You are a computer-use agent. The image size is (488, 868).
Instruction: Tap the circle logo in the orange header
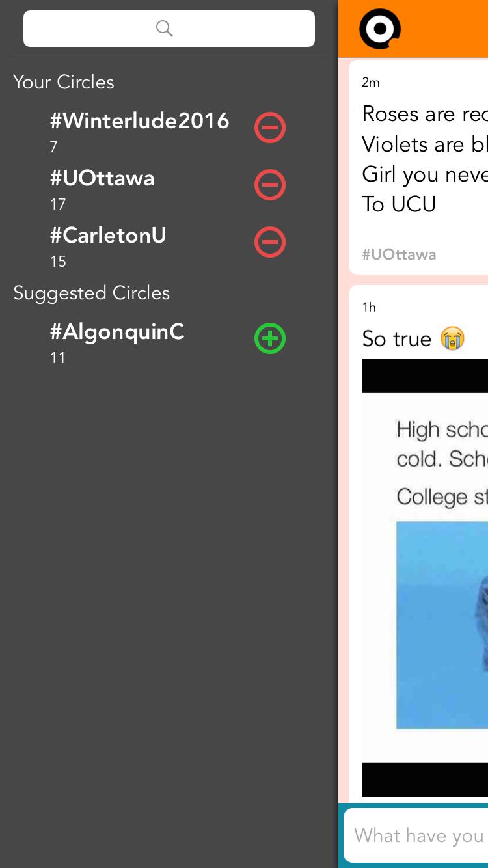380,29
